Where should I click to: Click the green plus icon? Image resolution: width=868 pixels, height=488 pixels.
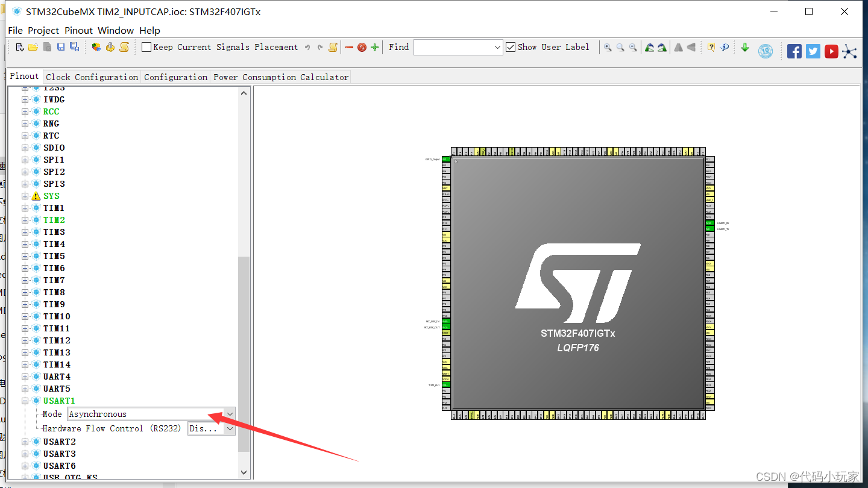[374, 47]
